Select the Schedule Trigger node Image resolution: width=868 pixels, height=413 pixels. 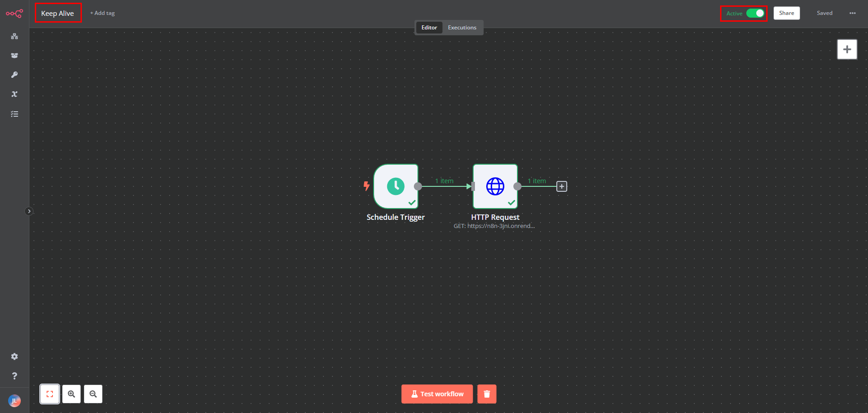[x=396, y=186]
